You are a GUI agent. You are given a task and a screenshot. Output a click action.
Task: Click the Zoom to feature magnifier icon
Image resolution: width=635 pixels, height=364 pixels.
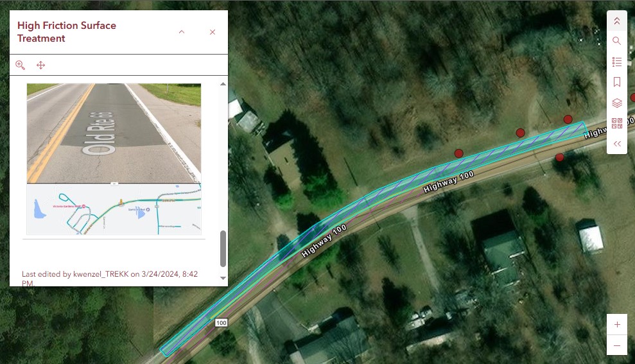pyautogui.click(x=20, y=65)
